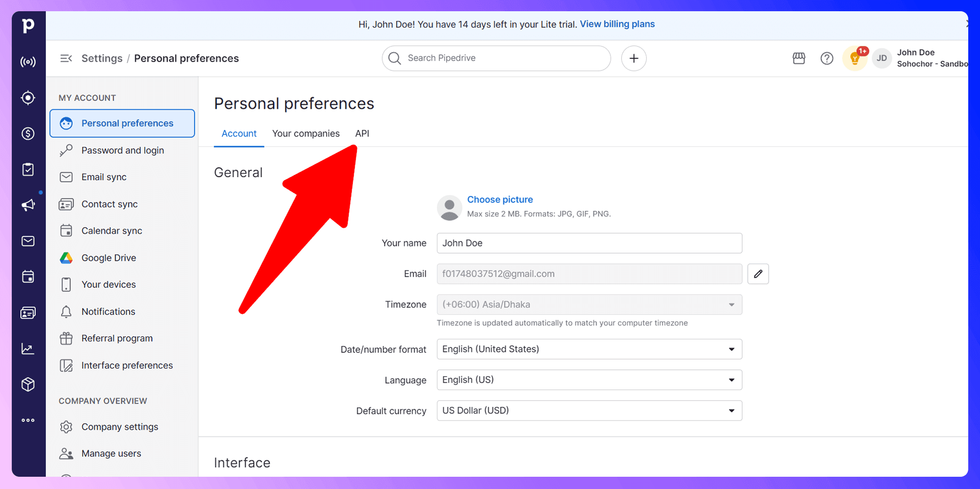Image resolution: width=980 pixels, height=489 pixels.
Task: Click the Choose picture link
Action: point(500,200)
